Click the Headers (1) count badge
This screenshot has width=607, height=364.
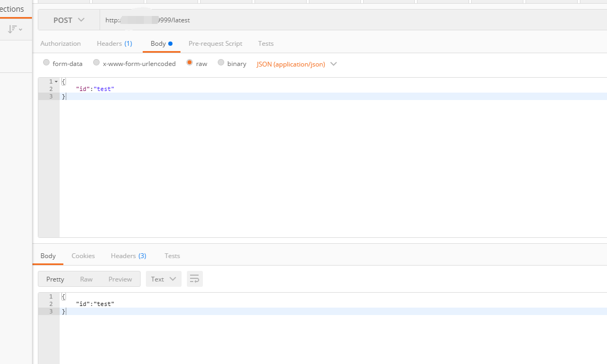[129, 43]
